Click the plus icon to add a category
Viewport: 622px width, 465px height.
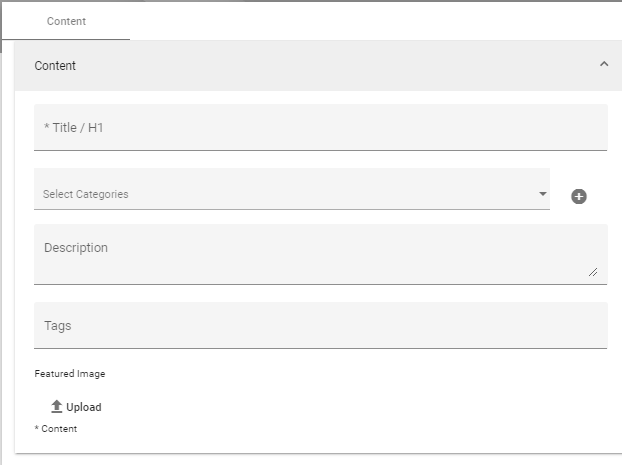coord(579,196)
